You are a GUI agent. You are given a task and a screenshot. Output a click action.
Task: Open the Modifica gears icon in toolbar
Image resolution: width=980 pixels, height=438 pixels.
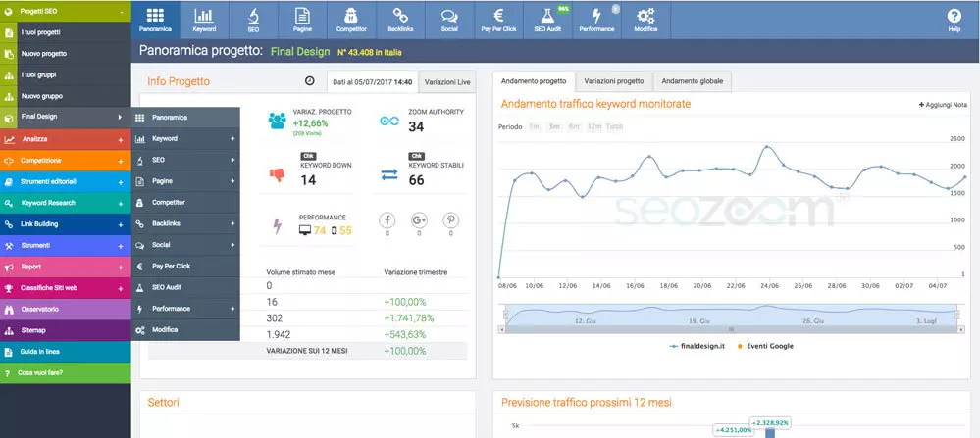coord(645,20)
